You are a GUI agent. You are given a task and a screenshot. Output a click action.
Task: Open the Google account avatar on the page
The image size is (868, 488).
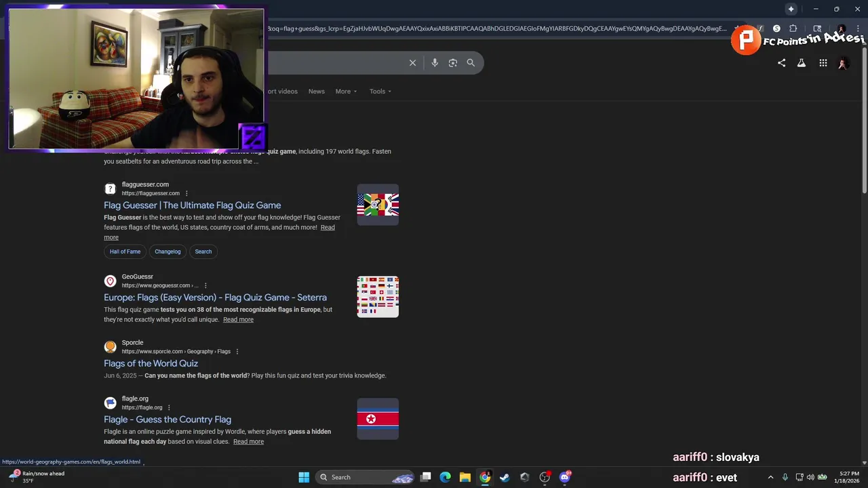click(x=843, y=63)
